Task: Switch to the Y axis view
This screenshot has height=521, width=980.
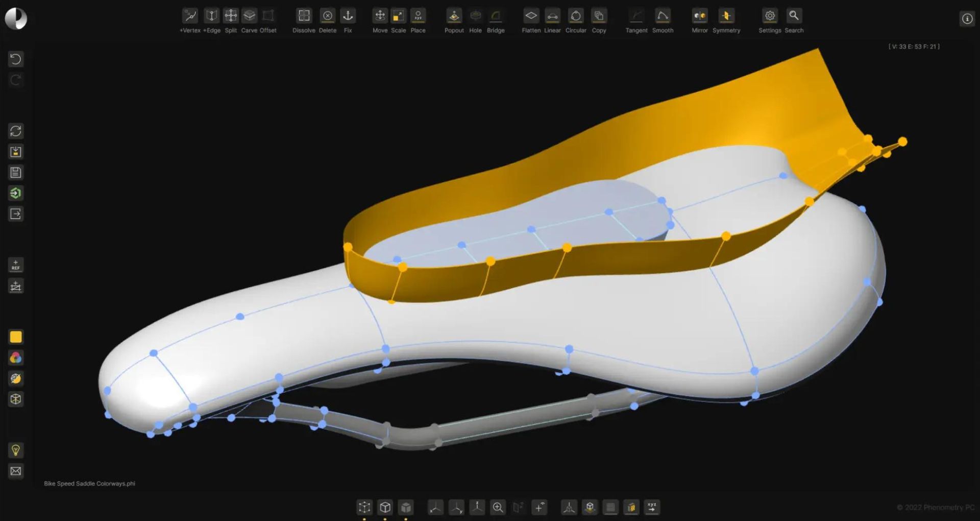Action: pos(456,507)
